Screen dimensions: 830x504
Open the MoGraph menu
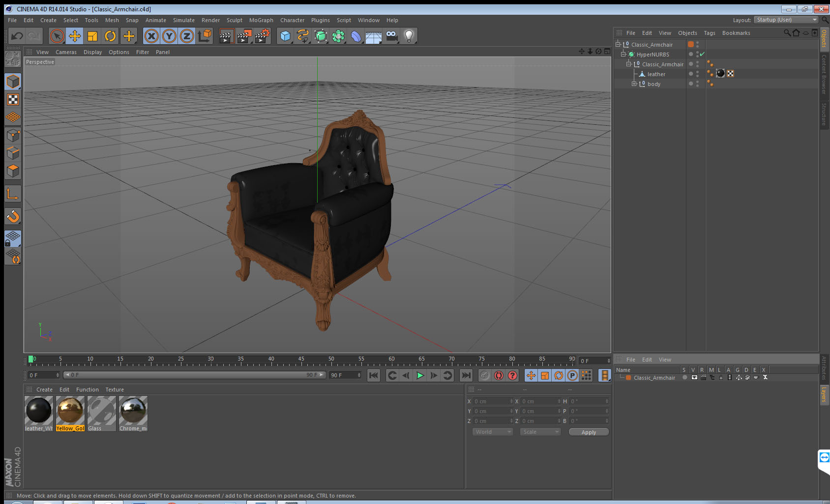pyautogui.click(x=261, y=20)
